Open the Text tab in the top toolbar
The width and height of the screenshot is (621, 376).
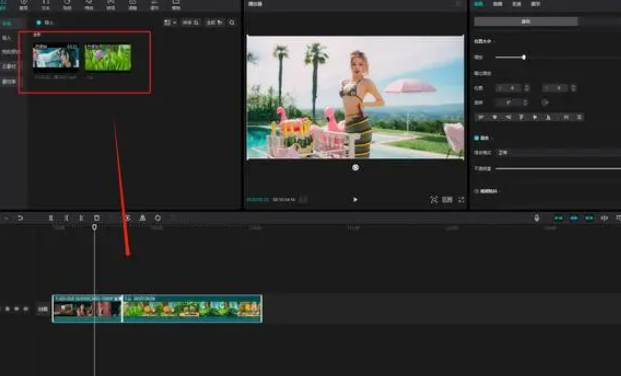46,5
